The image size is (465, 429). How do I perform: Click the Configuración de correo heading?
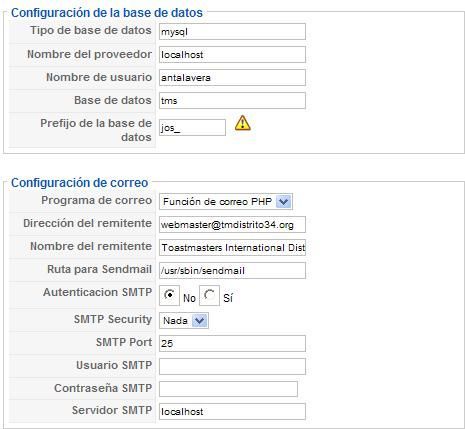tap(79, 183)
